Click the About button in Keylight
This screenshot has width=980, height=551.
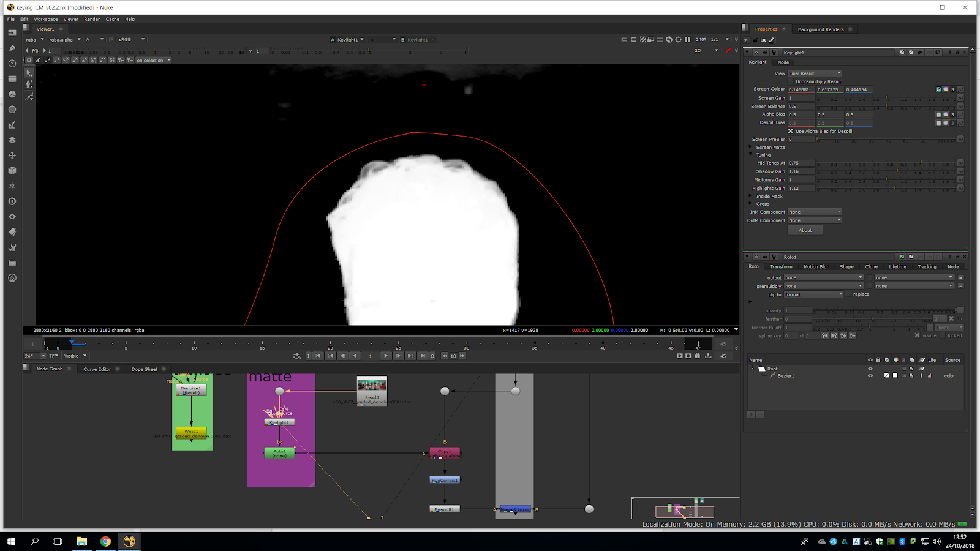click(x=805, y=230)
